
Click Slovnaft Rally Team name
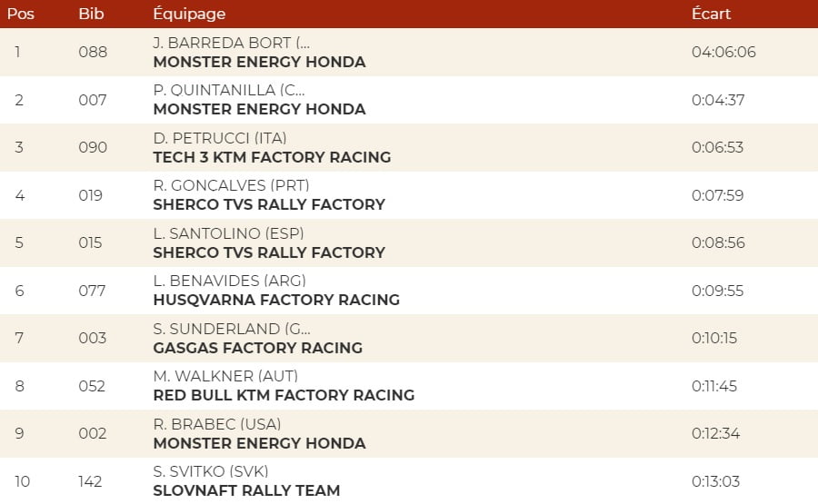tap(246, 490)
